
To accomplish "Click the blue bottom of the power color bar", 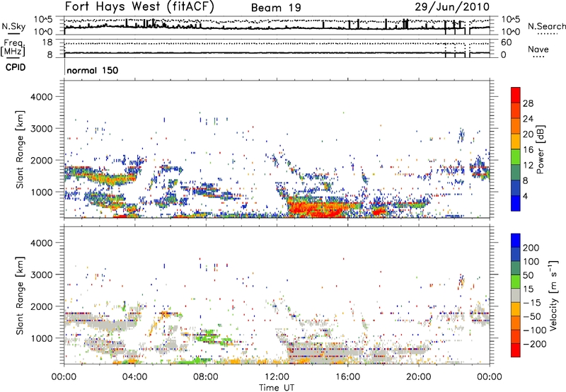I will [x=516, y=203].
